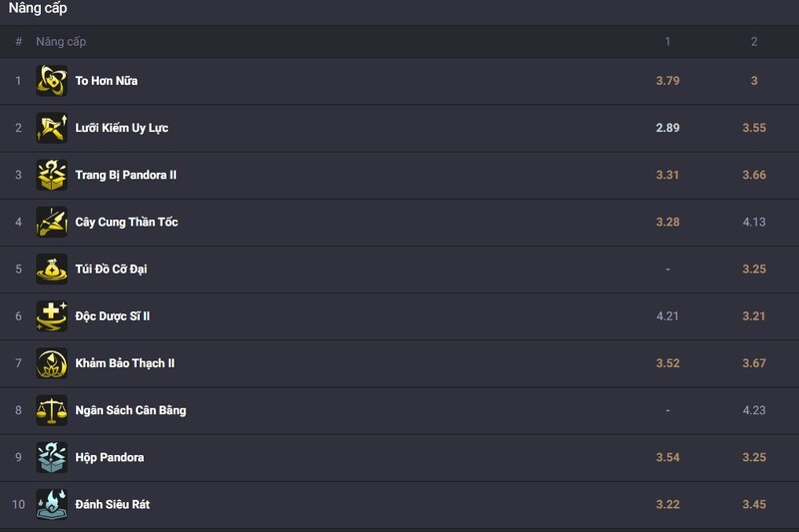The height and width of the screenshot is (532, 799).
Task: Click the Lưỡi Kiếm Uy Lực sword icon
Action: [52, 128]
